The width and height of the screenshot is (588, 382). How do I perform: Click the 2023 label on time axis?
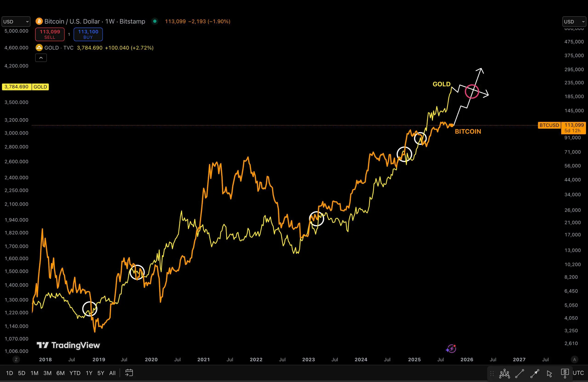tap(308, 360)
